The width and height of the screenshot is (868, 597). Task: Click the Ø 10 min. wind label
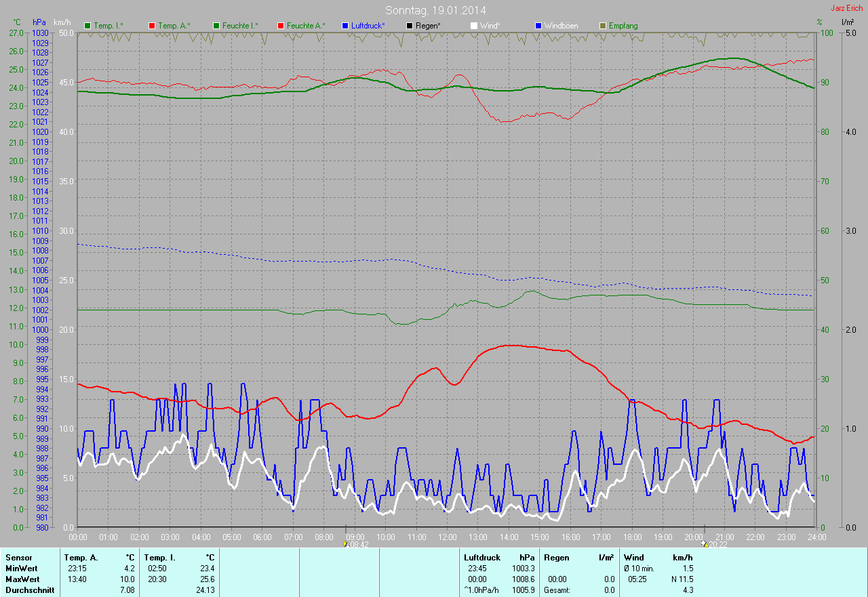tap(639, 569)
